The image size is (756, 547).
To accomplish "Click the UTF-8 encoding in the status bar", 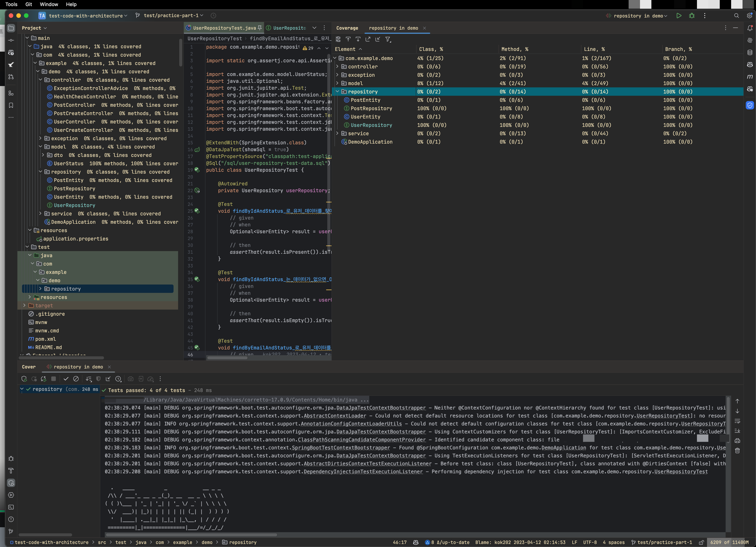I will click(590, 543).
